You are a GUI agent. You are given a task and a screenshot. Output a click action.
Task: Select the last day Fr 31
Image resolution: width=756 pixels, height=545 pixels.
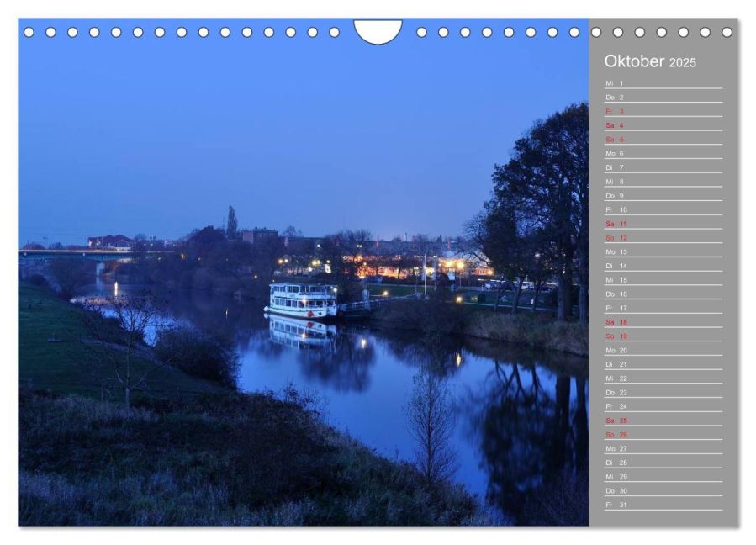tap(662, 505)
